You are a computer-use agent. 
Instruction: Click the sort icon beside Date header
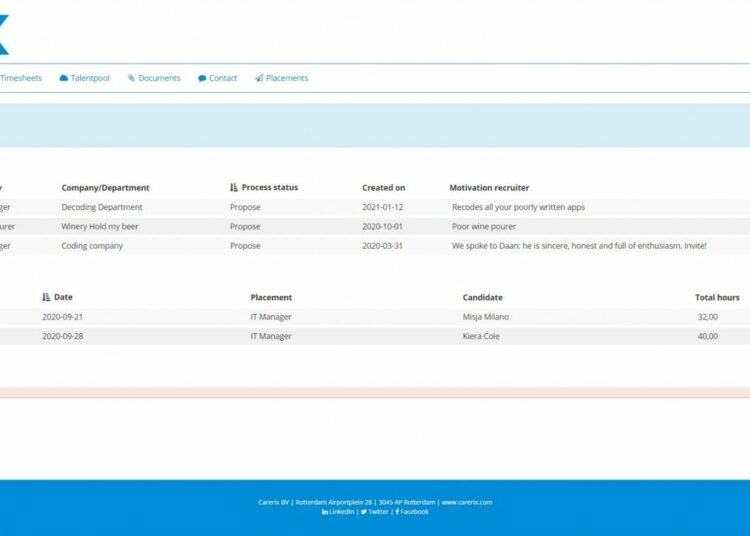(x=46, y=297)
